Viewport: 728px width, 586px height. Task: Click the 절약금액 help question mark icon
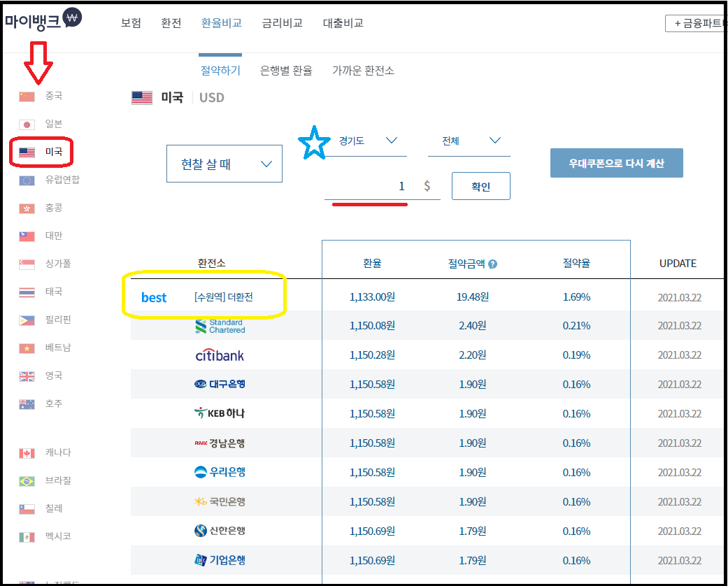(493, 264)
